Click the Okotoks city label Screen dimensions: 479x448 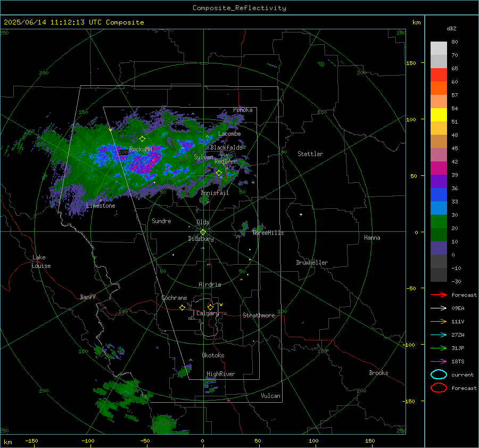point(213,355)
